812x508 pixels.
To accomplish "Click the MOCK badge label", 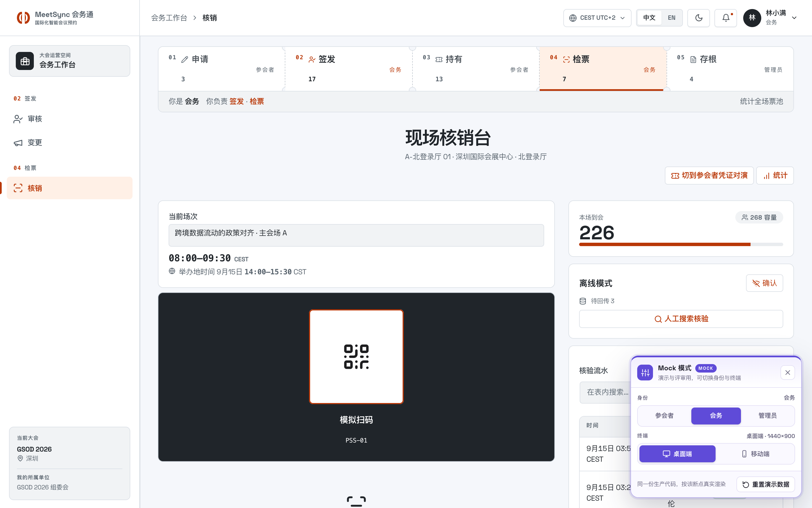I will click(705, 368).
